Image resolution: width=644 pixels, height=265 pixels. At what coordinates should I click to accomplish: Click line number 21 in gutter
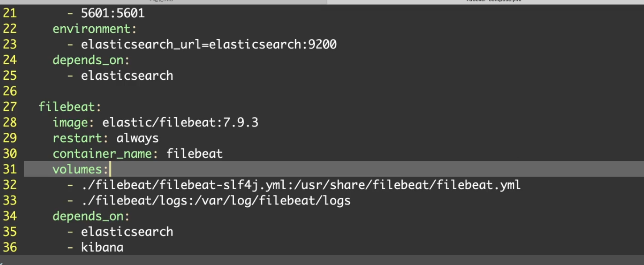10,13
